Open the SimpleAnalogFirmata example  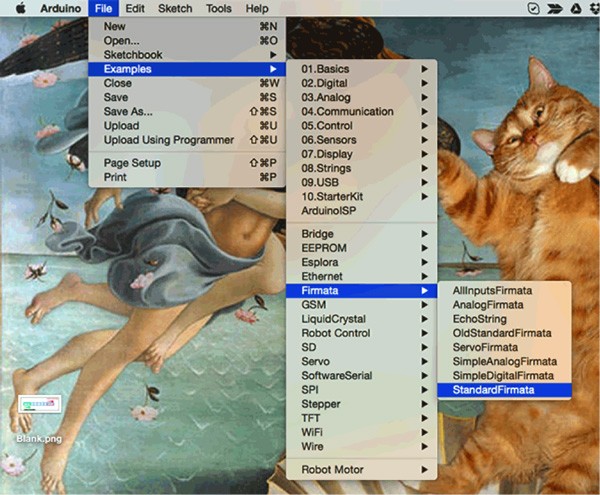[504, 361]
